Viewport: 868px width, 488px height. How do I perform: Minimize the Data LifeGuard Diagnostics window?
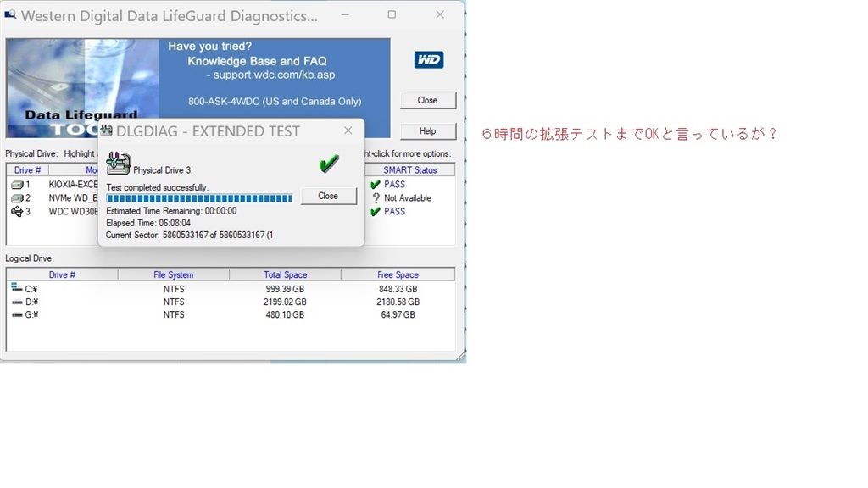coord(345,14)
